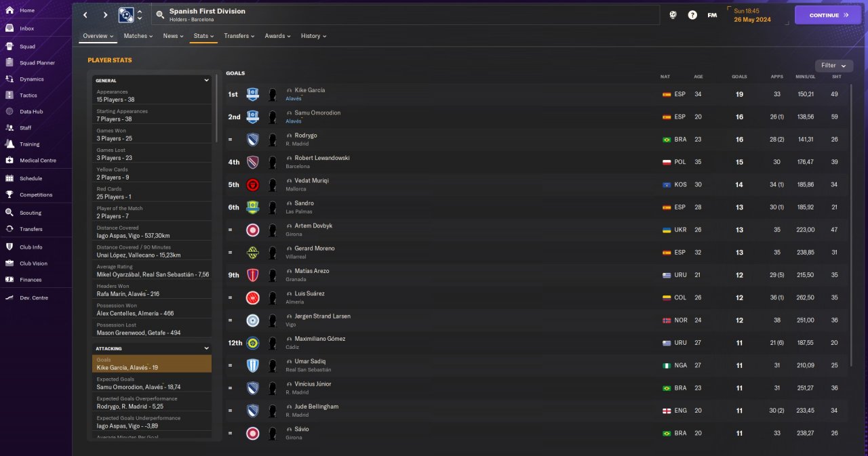Click Alavés club badge beside Kike García
868x456 pixels.
tap(252, 94)
